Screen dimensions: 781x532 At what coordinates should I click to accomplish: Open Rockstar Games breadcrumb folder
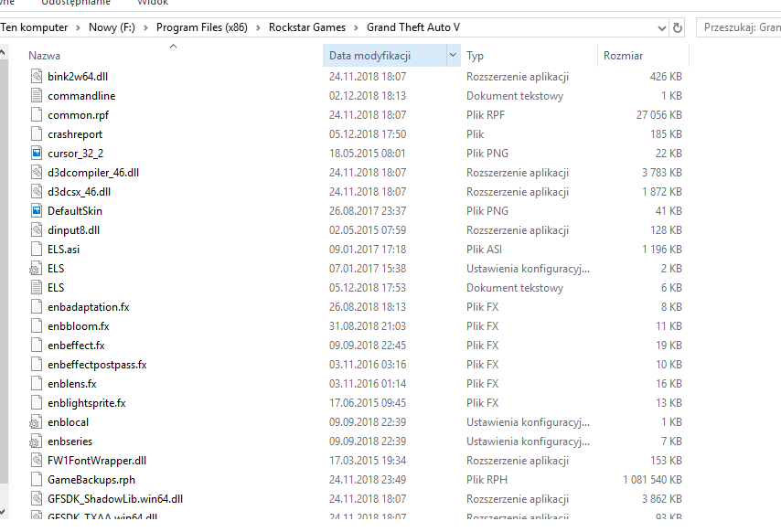(307, 27)
